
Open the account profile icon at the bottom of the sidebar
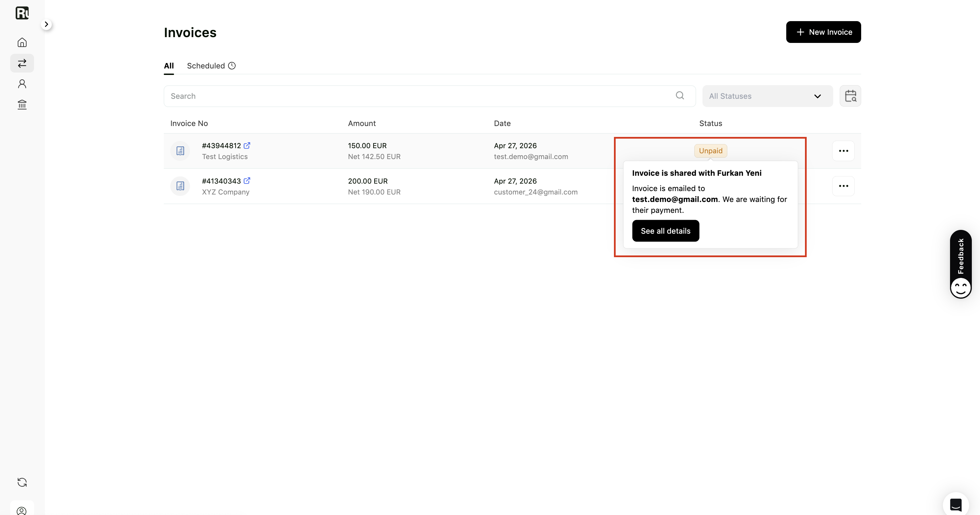(x=22, y=511)
